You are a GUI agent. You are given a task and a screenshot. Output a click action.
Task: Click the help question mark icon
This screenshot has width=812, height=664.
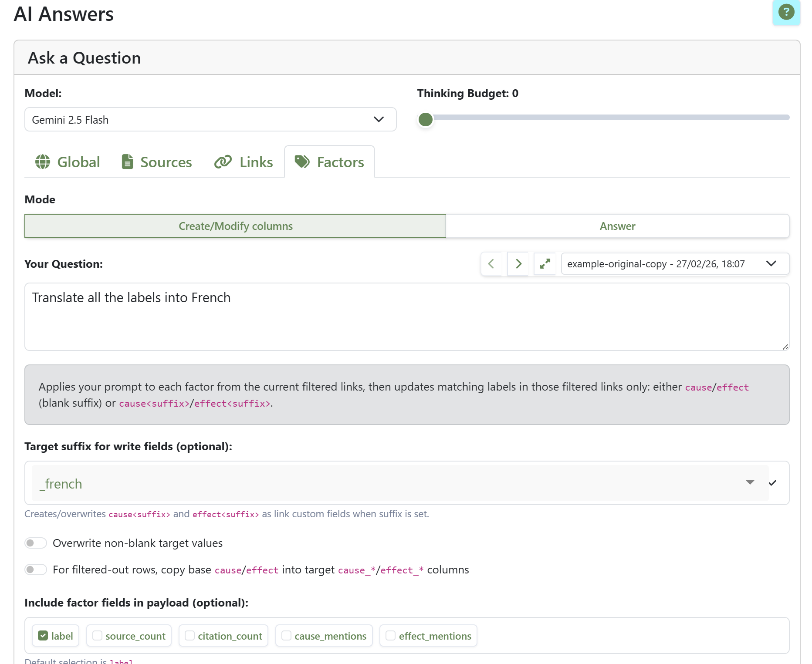coord(786,12)
